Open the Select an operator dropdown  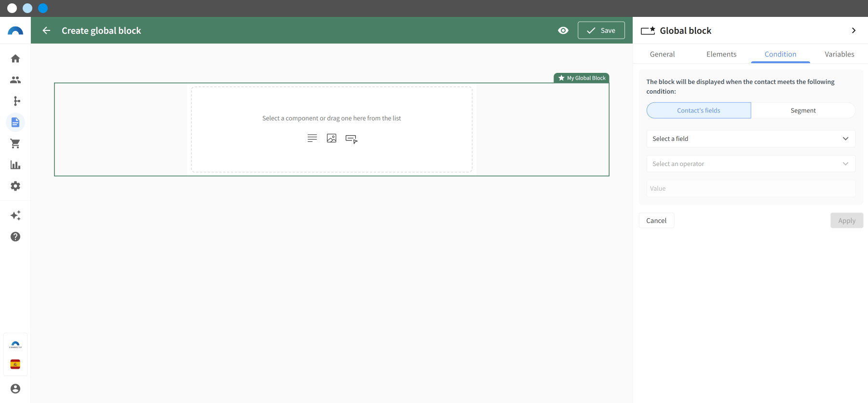click(751, 164)
